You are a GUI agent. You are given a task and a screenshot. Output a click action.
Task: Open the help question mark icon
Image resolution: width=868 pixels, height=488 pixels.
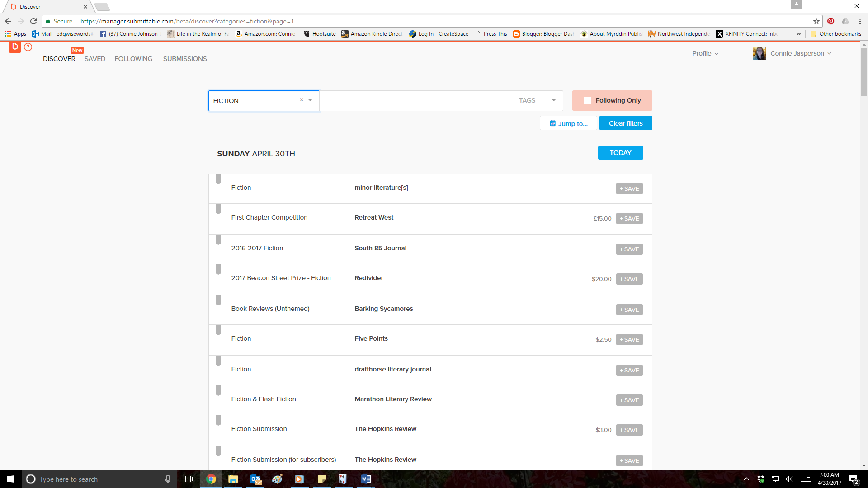(28, 47)
